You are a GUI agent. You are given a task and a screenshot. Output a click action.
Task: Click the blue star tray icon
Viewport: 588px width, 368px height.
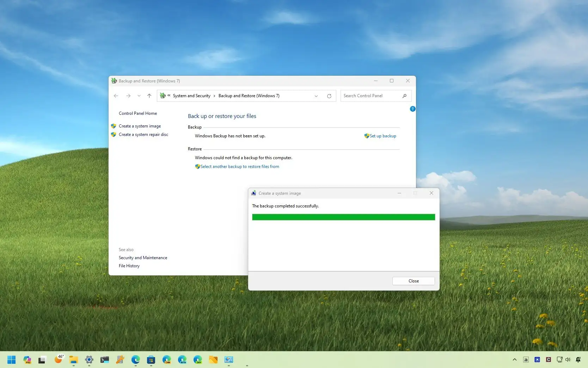tap(537, 360)
